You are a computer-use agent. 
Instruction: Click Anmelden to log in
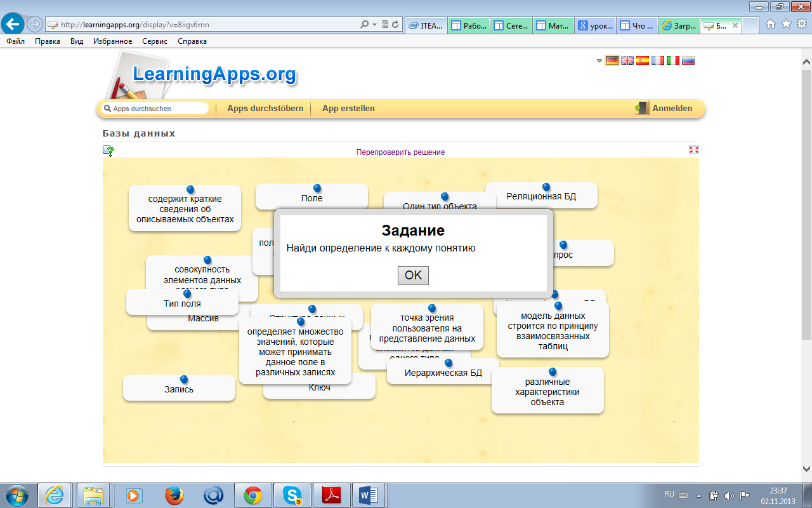point(672,109)
